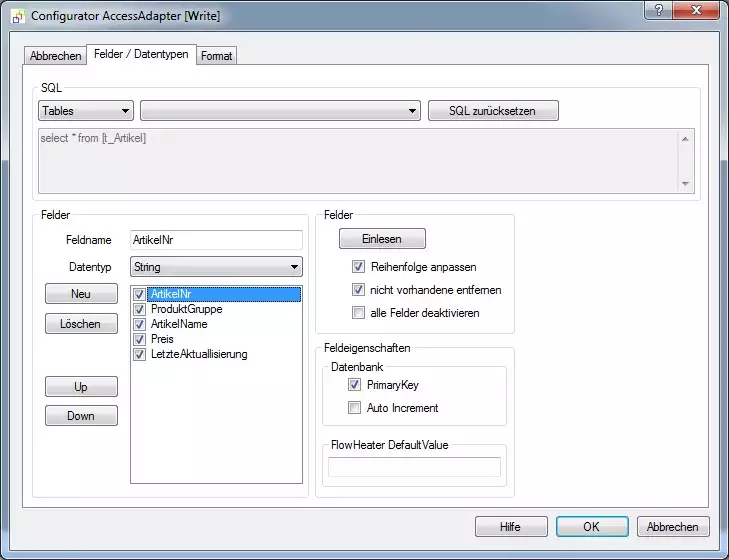
Task: Click the SQL zurücksetzen button
Action: click(493, 111)
